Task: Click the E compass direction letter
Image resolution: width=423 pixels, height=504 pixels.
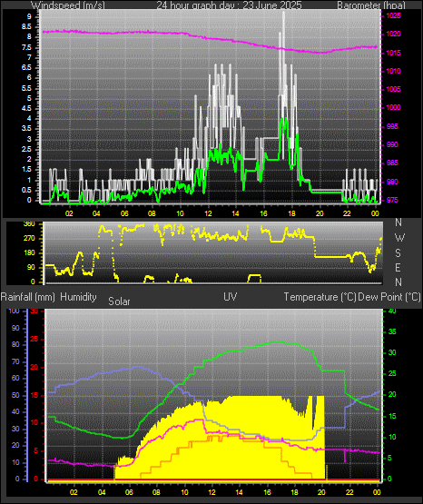Action: tap(398, 268)
